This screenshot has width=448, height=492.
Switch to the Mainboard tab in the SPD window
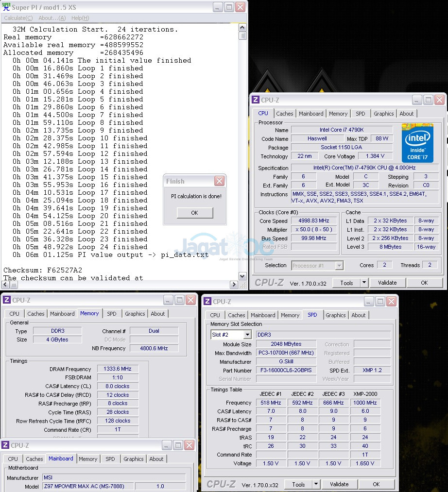(x=263, y=315)
